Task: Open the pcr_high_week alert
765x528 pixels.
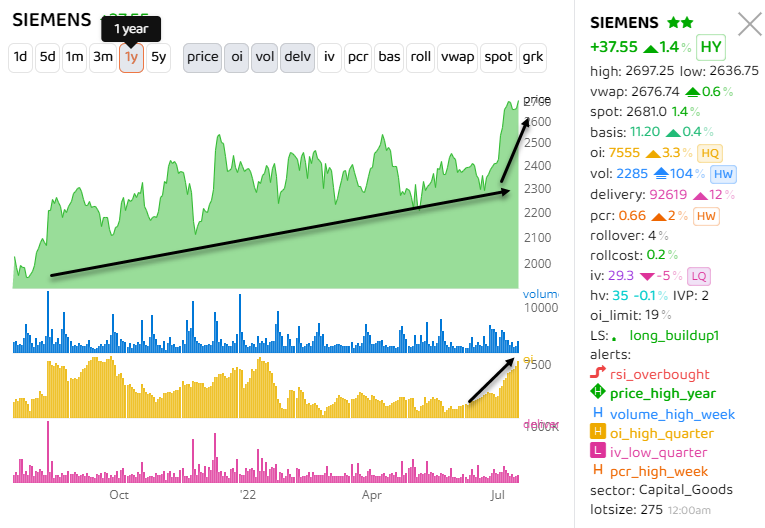Action: (658, 471)
